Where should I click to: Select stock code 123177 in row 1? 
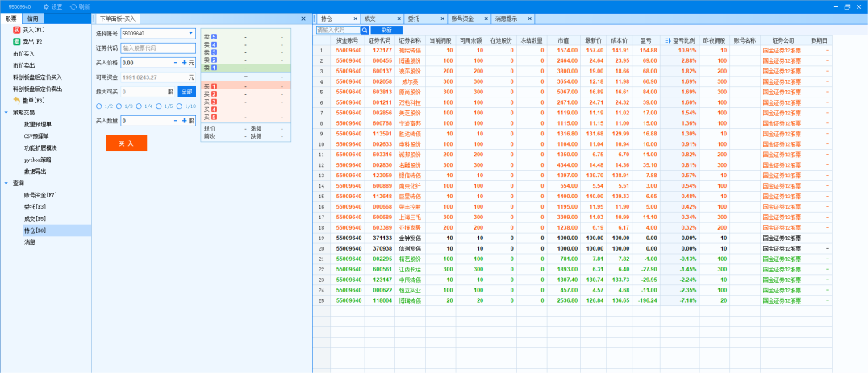pyautogui.click(x=382, y=50)
